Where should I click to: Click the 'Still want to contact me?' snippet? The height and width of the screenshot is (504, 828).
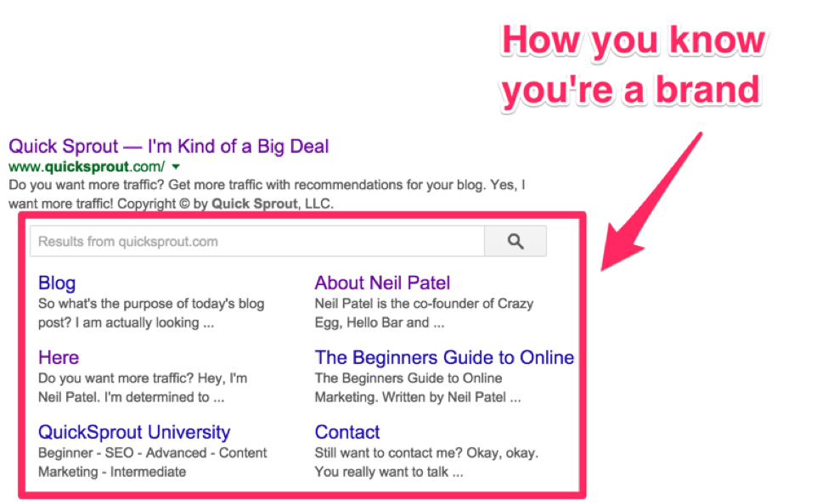pyautogui.click(x=426, y=462)
